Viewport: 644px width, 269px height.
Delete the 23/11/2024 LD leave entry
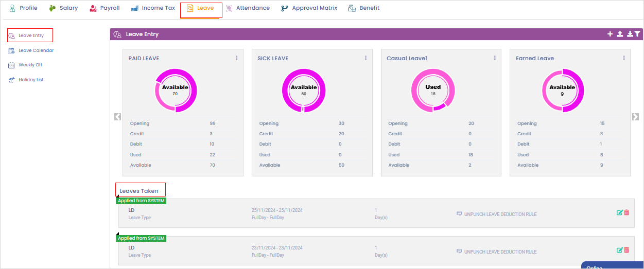(626, 250)
